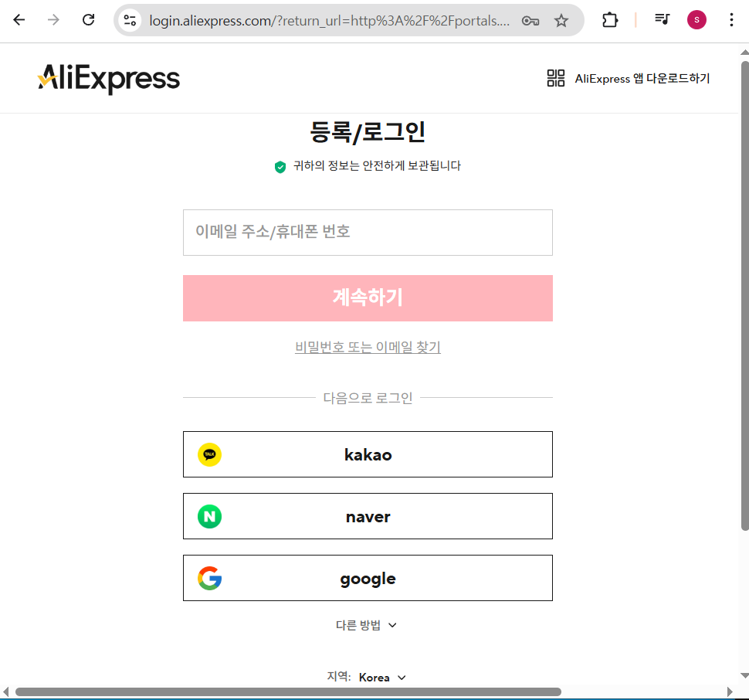Click the scroll left arrow
Image resolution: width=749 pixels, height=700 pixels.
5,692
